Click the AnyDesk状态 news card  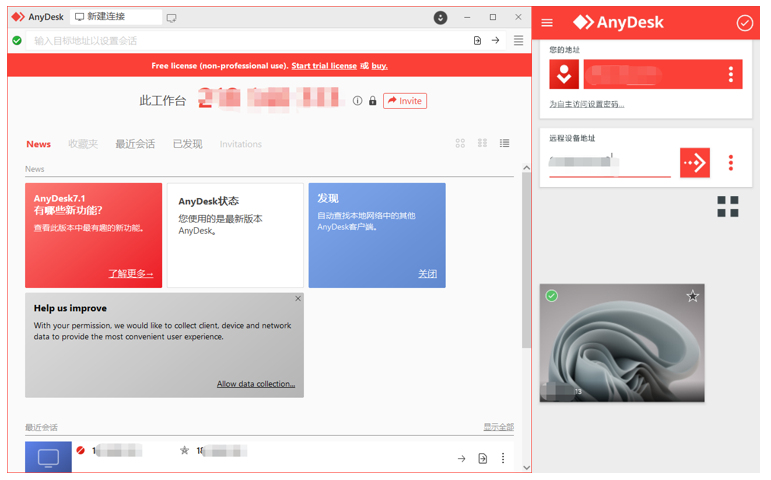(235, 235)
